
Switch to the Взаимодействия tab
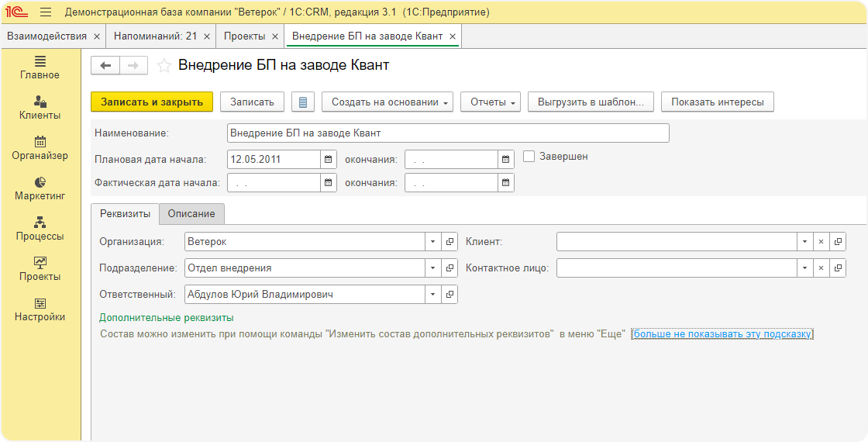point(46,36)
